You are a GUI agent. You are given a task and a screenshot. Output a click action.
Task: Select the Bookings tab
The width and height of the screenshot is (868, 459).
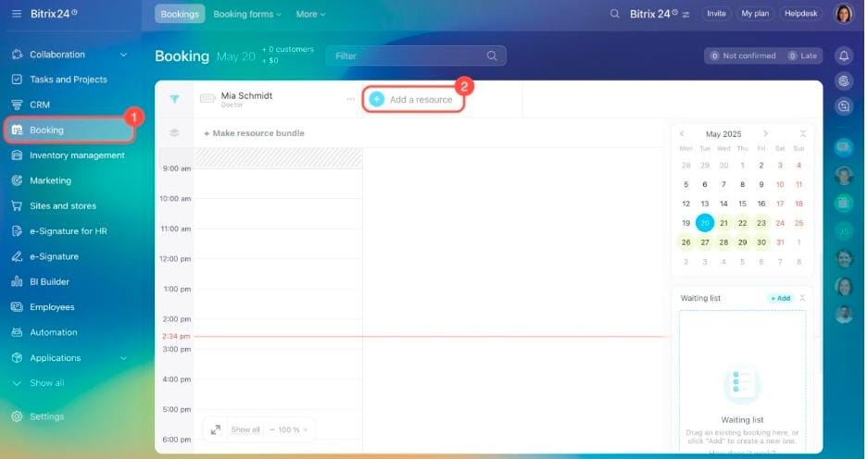(x=180, y=14)
